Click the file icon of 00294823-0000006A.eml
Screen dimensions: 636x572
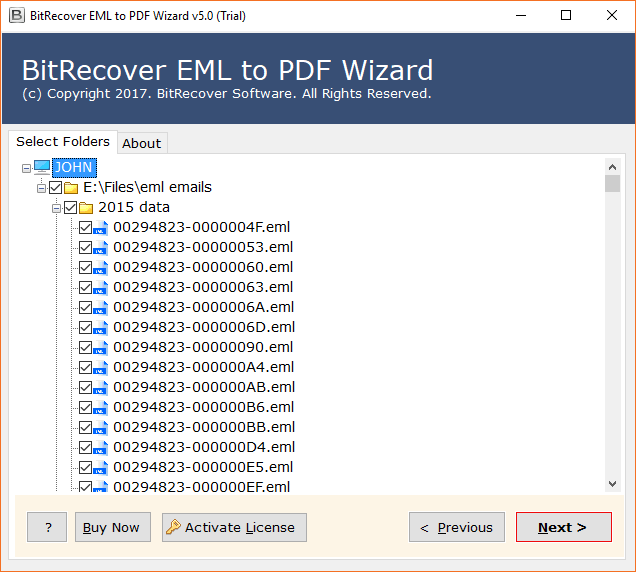(101, 308)
